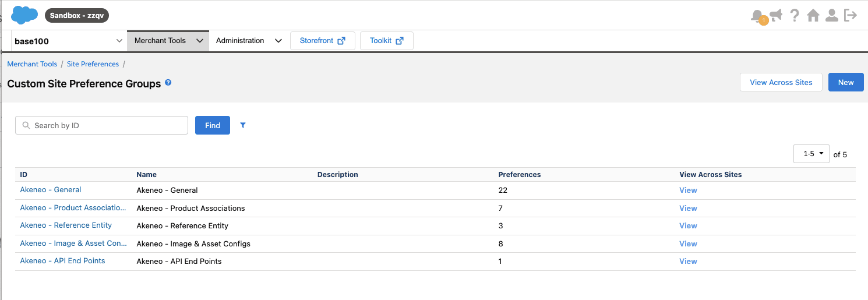Image resolution: width=868 pixels, height=300 pixels.
Task: Open the filter funnel icon
Action: (x=243, y=125)
